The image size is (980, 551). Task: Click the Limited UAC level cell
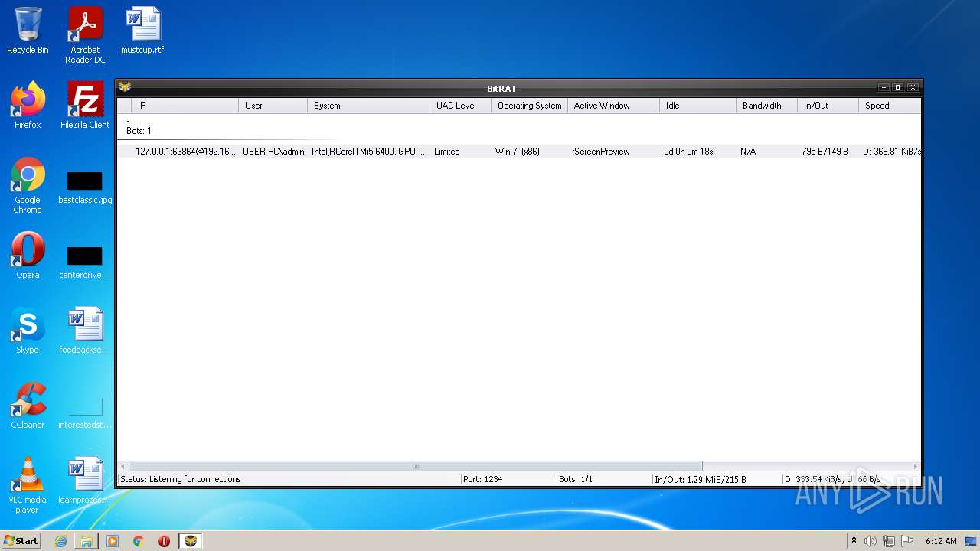[447, 152]
